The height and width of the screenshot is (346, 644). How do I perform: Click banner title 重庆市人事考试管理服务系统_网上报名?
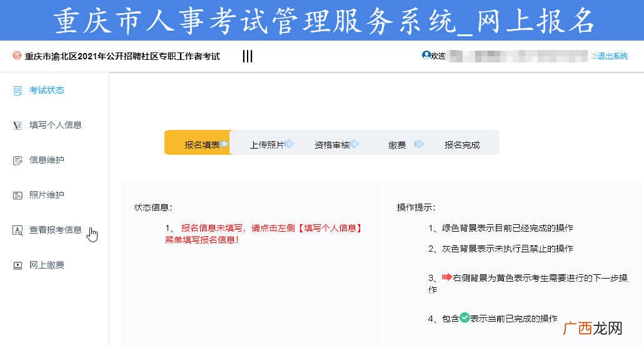coord(325,21)
